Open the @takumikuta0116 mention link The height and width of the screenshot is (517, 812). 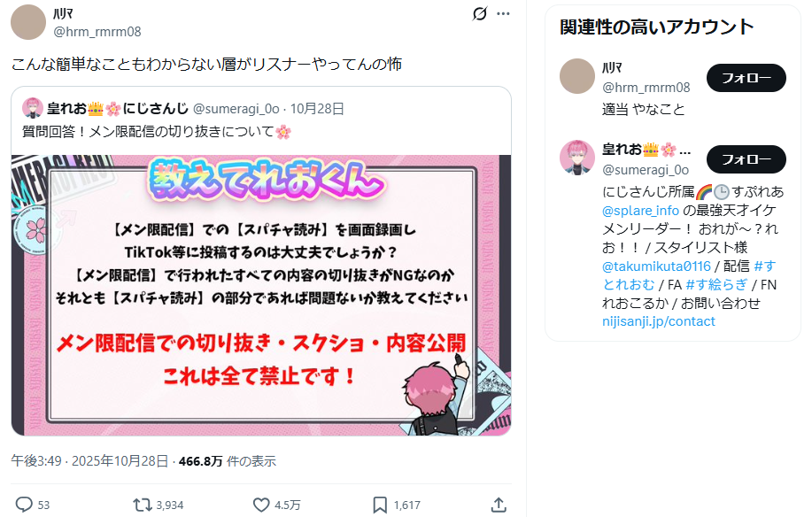[x=656, y=266]
